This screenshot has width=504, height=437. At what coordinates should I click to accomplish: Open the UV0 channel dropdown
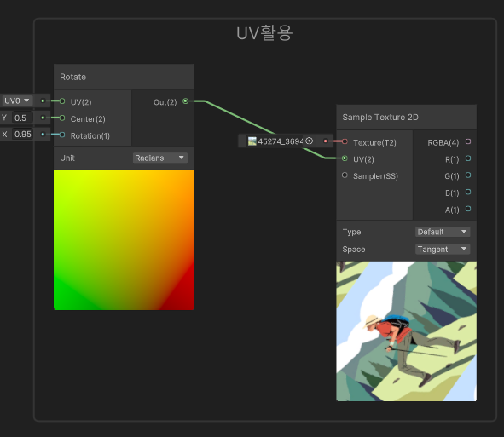17,101
